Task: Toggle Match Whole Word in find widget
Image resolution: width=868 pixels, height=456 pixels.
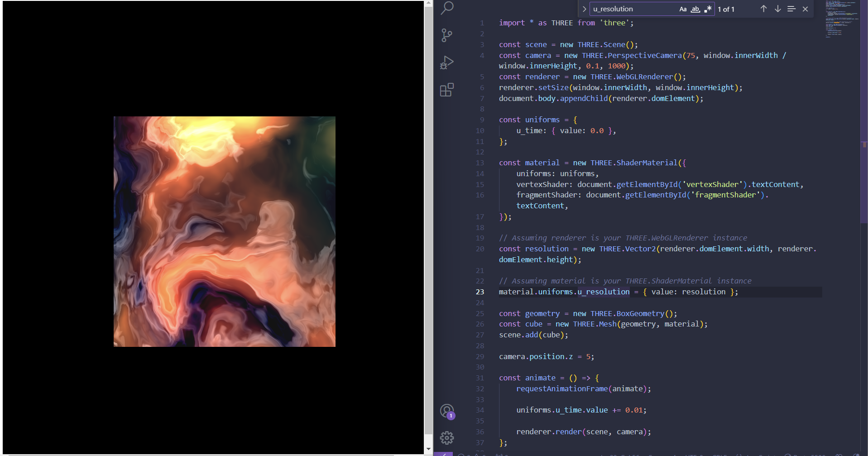Action: (x=695, y=9)
